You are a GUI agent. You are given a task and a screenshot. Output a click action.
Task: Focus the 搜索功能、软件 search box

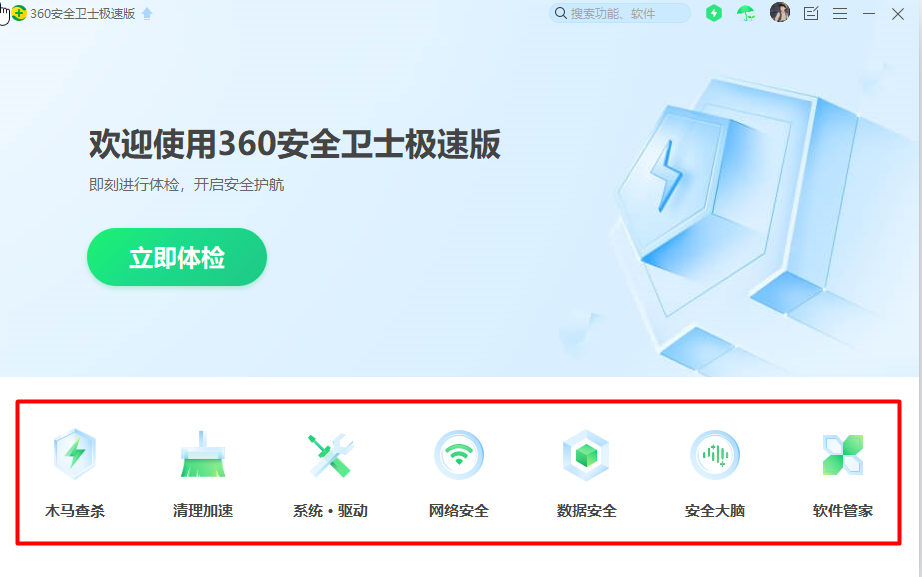(620, 13)
